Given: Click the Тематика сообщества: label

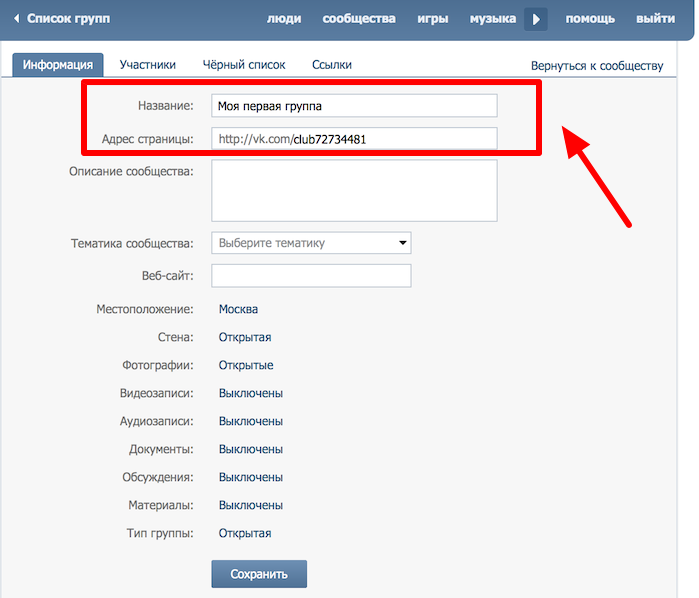Looking at the screenshot, I should pos(132,243).
